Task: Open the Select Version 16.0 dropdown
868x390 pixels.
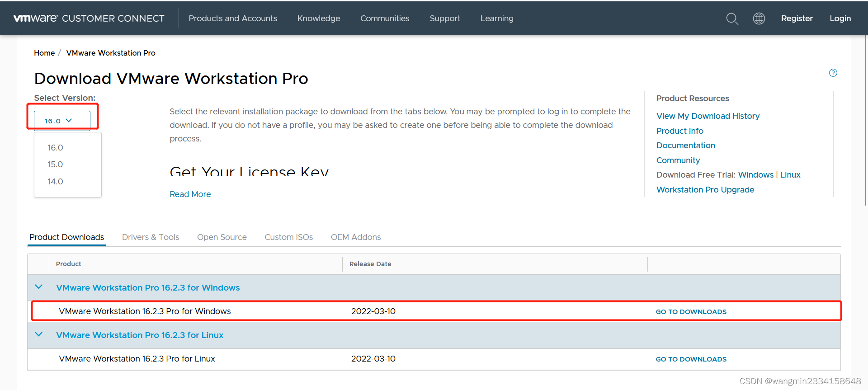Action: [62, 121]
